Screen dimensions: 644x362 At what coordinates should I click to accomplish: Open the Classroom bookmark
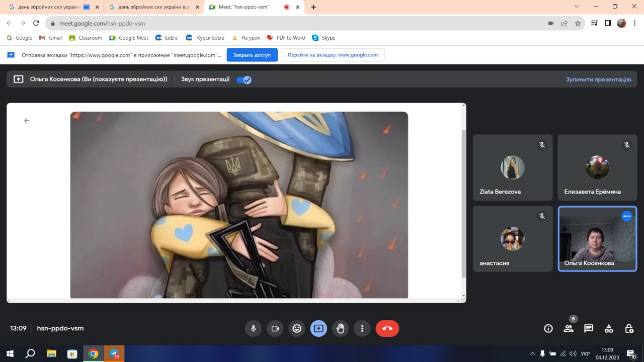(86, 38)
